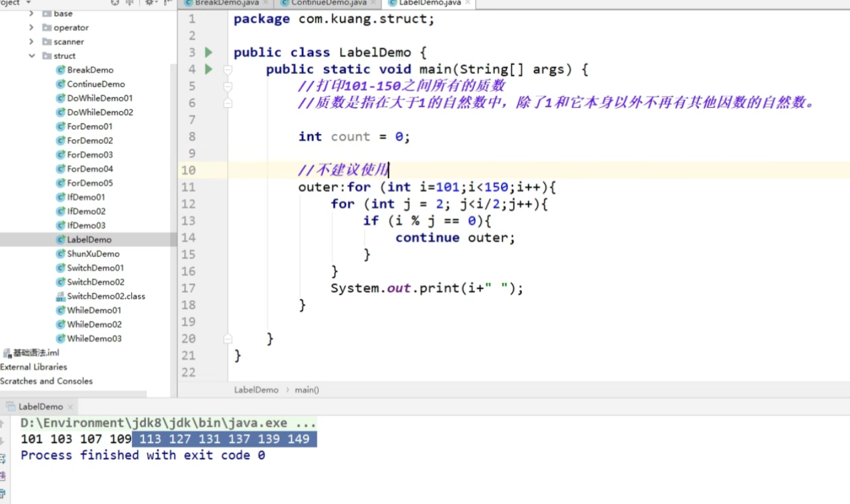This screenshot has width=850, height=504.
Task: Click the struct folder icon
Action: coord(47,56)
